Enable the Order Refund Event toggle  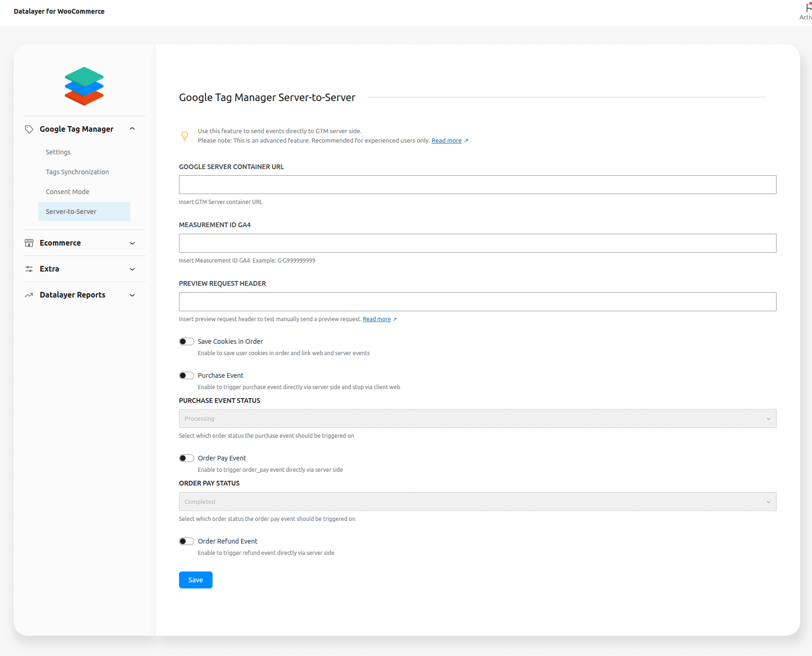(x=187, y=541)
